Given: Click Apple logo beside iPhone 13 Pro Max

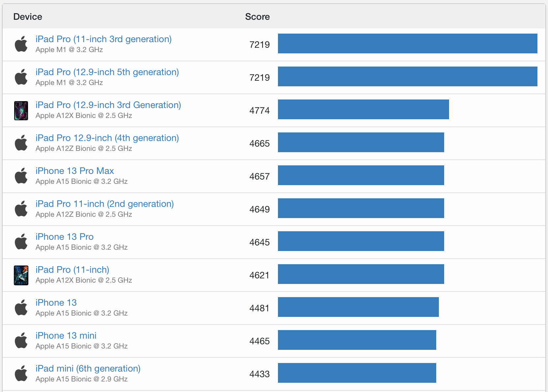Looking at the screenshot, I should [x=21, y=176].
